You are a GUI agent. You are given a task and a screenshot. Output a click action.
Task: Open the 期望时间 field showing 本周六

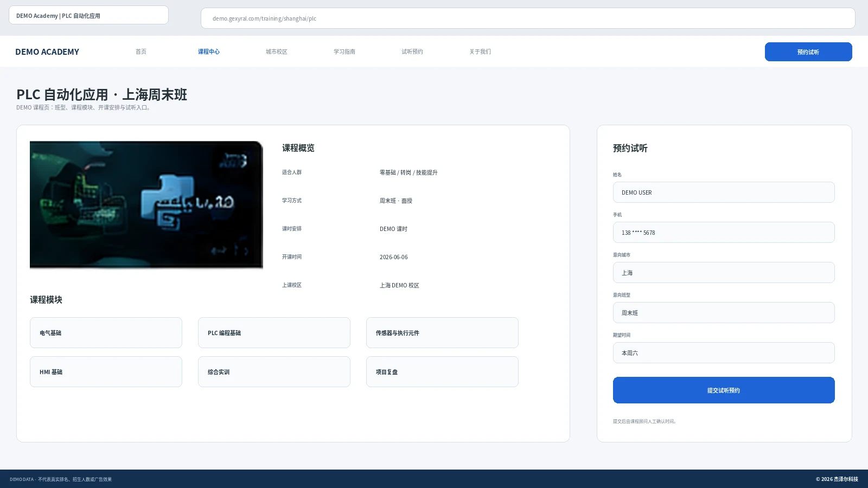pyautogui.click(x=724, y=353)
